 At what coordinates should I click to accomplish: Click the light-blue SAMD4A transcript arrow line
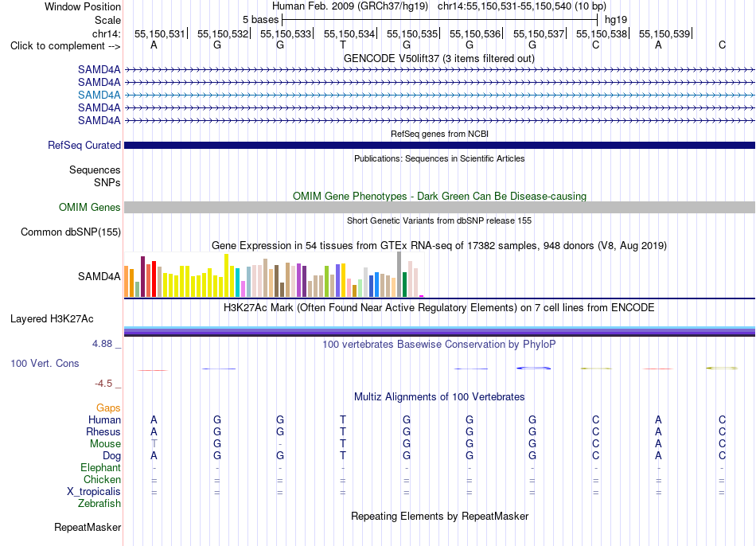coord(439,95)
